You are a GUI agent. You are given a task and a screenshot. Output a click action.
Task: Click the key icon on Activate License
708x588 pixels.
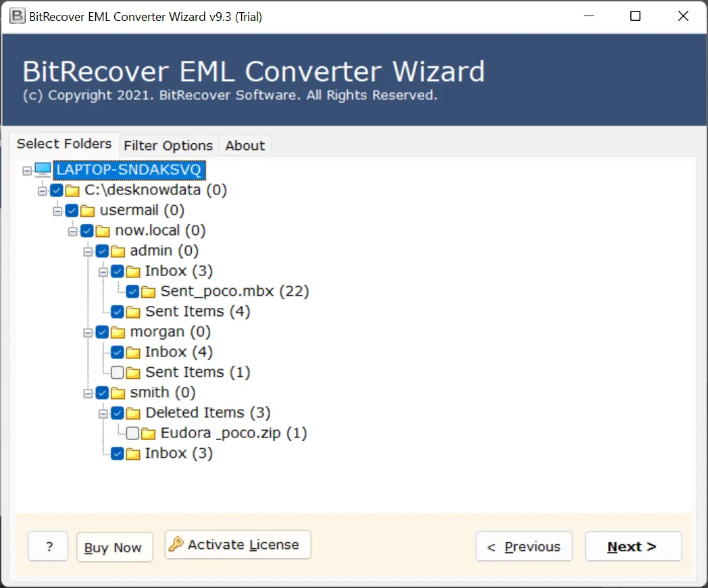coord(176,544)
